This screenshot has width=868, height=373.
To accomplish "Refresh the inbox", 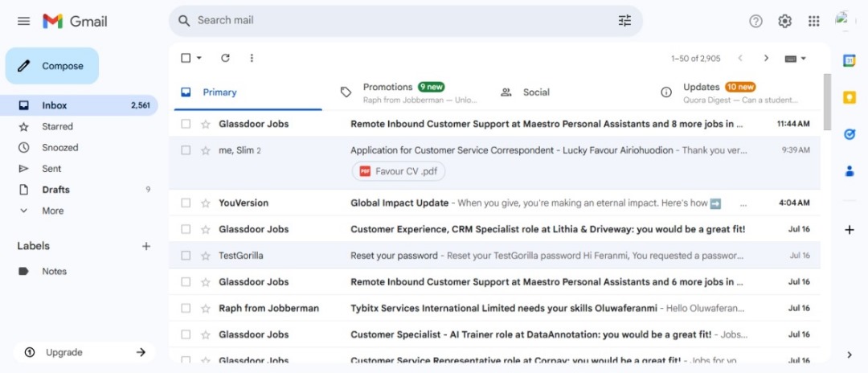I will click(225, 58).
